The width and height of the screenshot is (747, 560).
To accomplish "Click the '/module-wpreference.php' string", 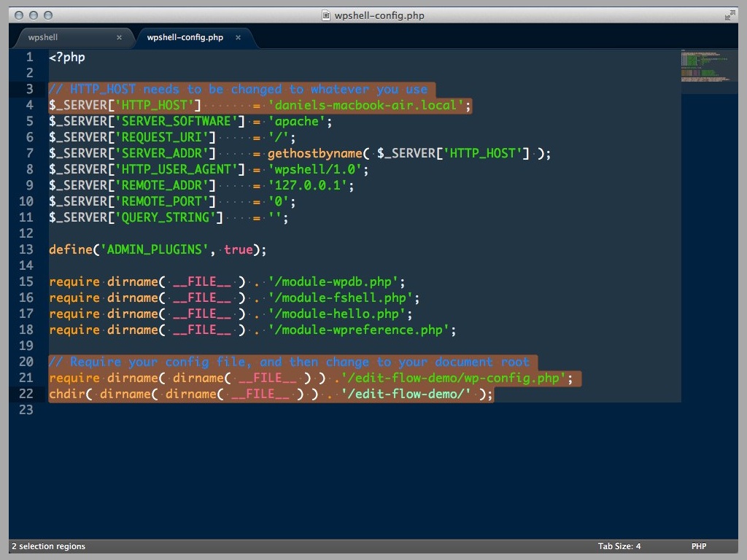I will [358, 330].
